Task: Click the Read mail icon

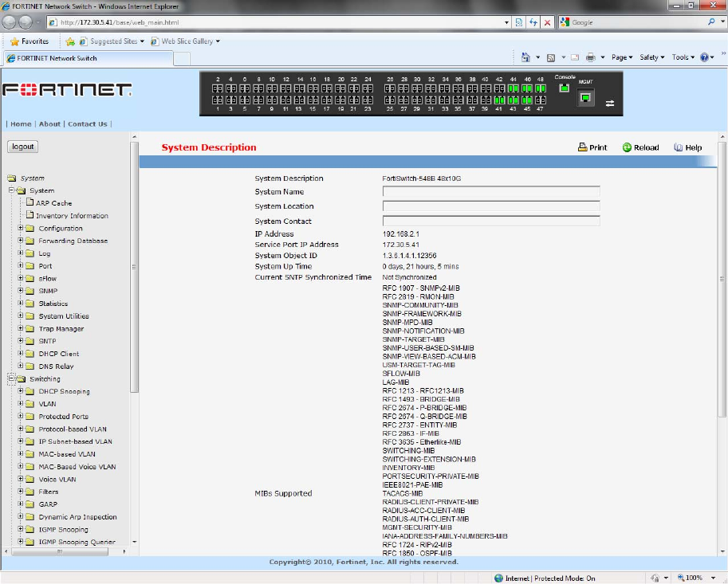Action: tap(575, 57)
